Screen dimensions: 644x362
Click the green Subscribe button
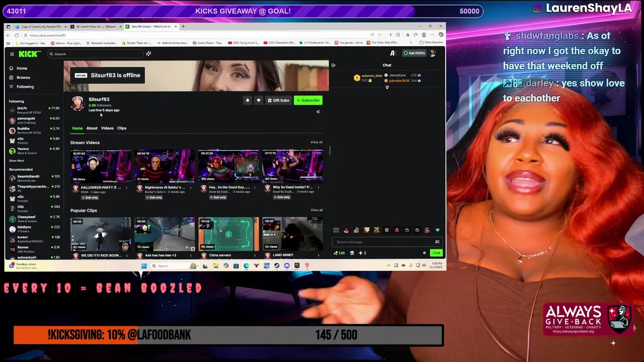pyautogui.click(x=308, y=101)
